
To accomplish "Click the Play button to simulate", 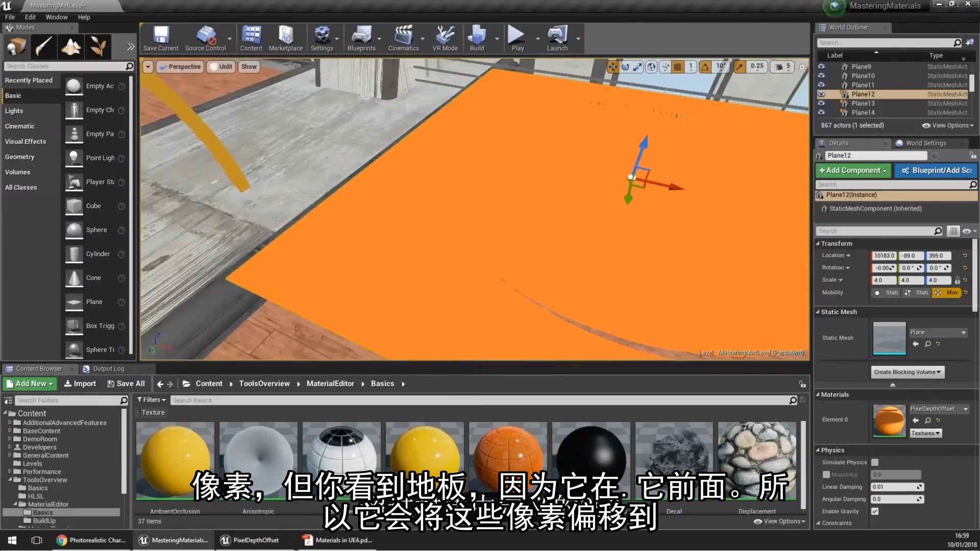I will [518, 38].
